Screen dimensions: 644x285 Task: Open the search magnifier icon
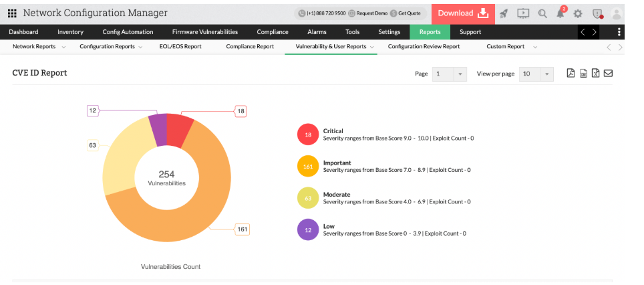(x=542, y=13)
